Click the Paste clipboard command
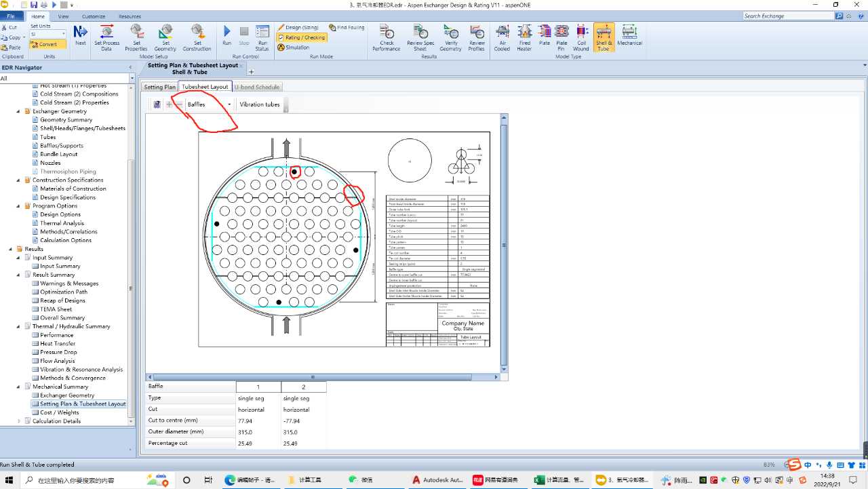 pos(11,47)
